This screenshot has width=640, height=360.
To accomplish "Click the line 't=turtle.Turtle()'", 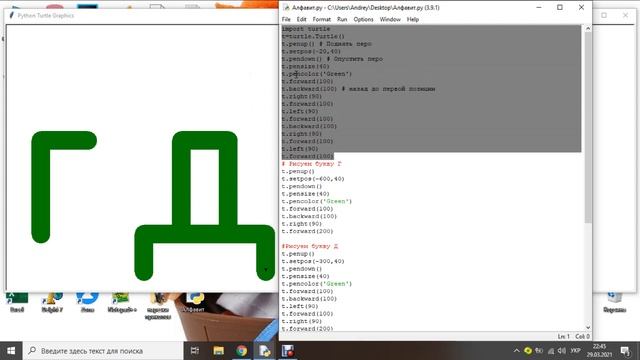I will 313,36.
